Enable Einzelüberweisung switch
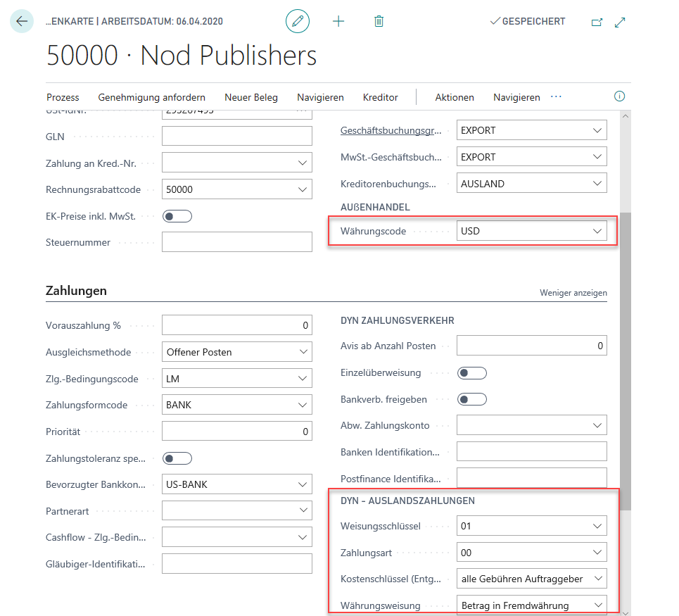The width and height of the screenshot is (679, 616). point(472,373)
